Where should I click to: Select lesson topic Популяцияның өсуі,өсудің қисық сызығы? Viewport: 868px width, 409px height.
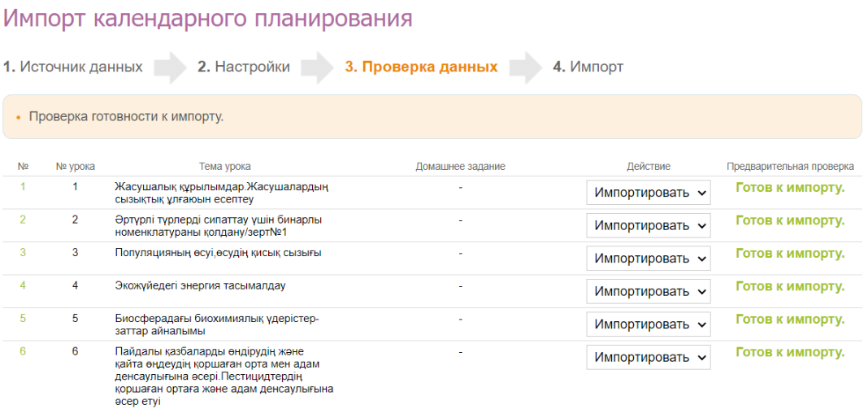tap(218, 253)
